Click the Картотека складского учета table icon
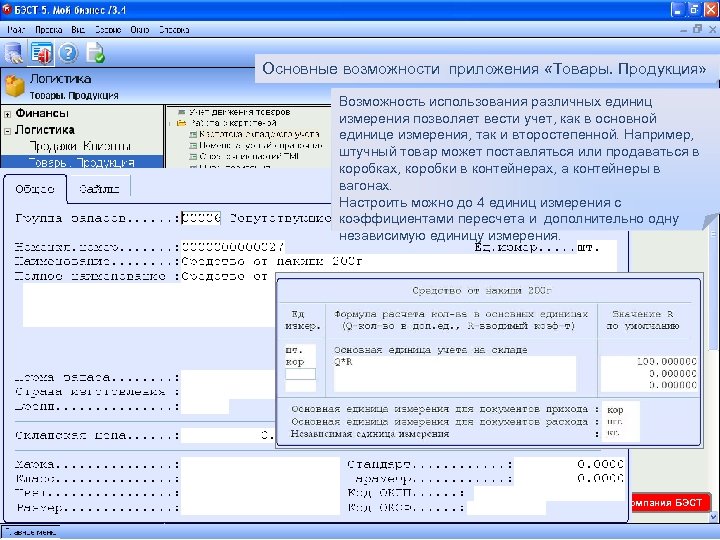Image resolution: width=720 pixels, height=540 pixels. coord(193,135)
